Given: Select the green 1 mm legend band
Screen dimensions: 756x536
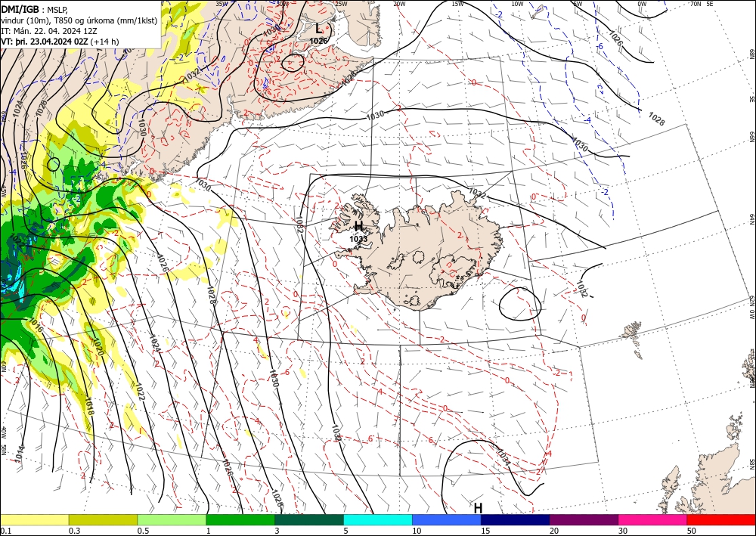Looking at the screenshot, I should pos(240,519).
